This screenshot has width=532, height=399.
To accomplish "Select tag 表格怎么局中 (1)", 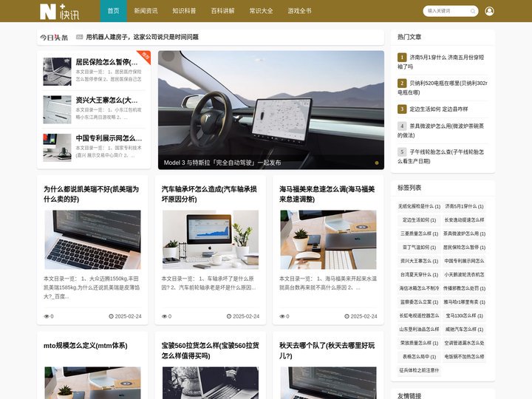I will [x=419, y=357].
